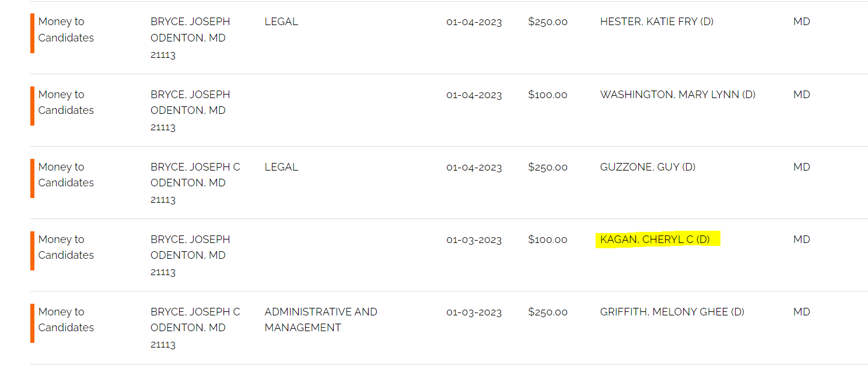Click the 01-04-2023 date in Hester's row

pyautogui.click(x=474, y=22)
